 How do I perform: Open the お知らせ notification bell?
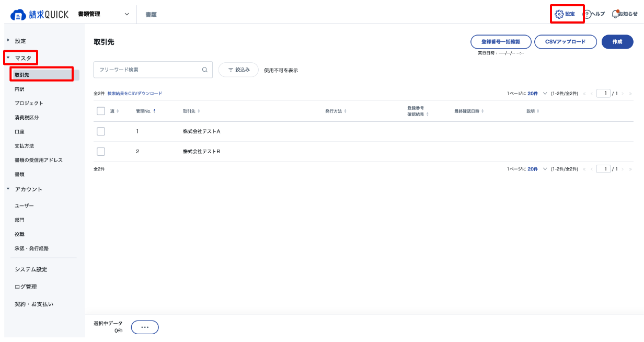pyautogui.click(x=615, y=14)
